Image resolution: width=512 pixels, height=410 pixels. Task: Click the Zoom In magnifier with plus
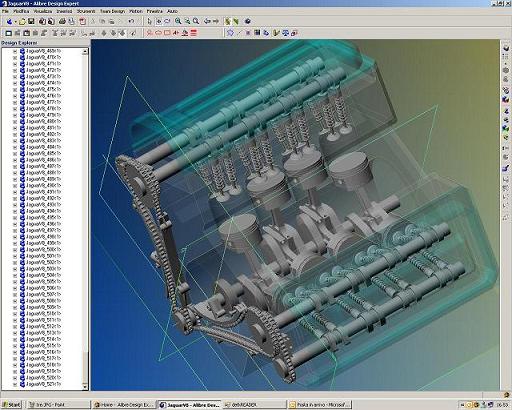(178, 21)
